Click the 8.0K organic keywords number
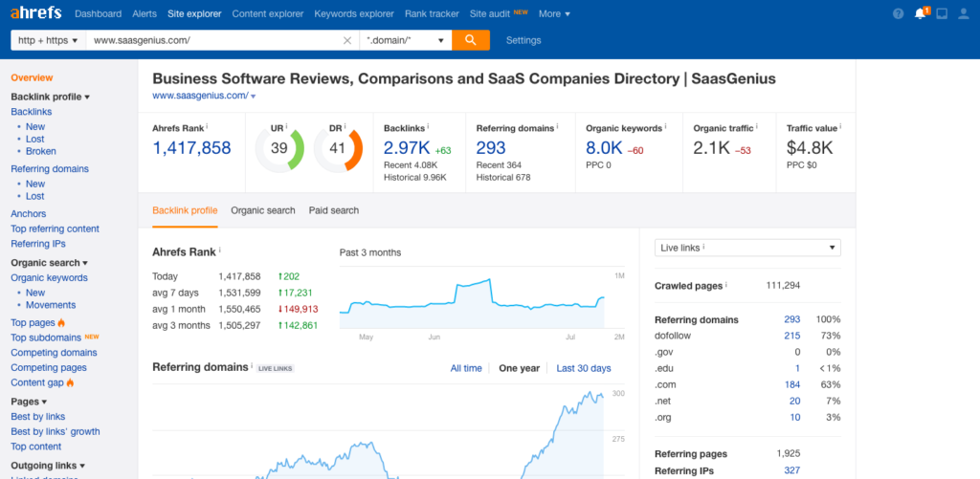 point(604,148)
